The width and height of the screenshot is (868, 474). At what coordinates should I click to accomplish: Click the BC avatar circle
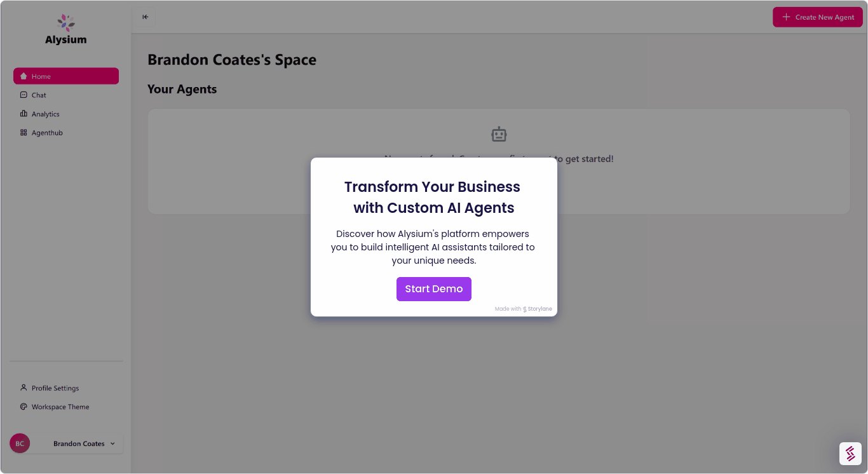(20, 444)
